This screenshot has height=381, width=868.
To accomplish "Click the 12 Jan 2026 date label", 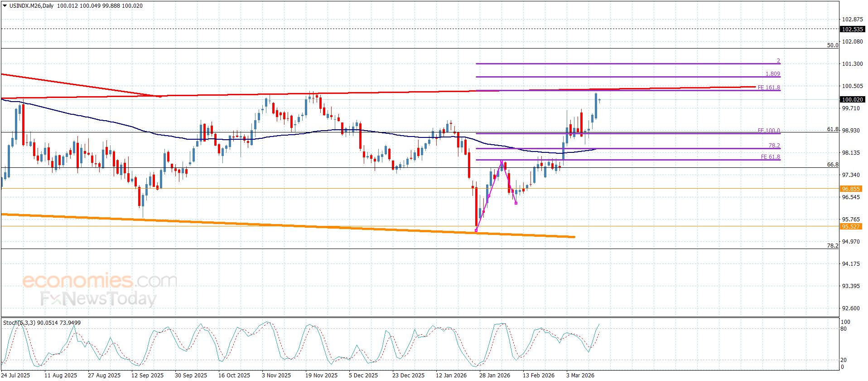I will coord(451,375).
